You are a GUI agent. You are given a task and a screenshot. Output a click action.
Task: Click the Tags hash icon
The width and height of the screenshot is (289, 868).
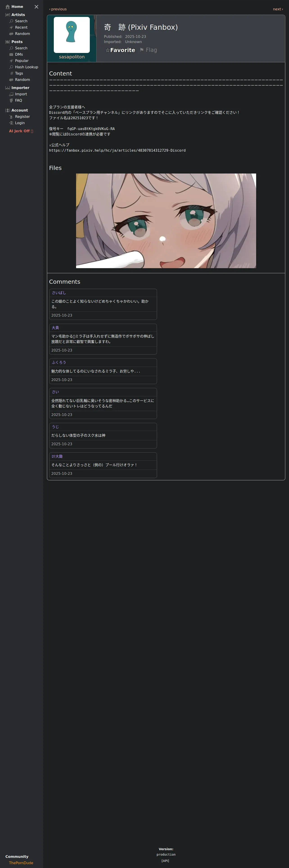tap(11, 73)
